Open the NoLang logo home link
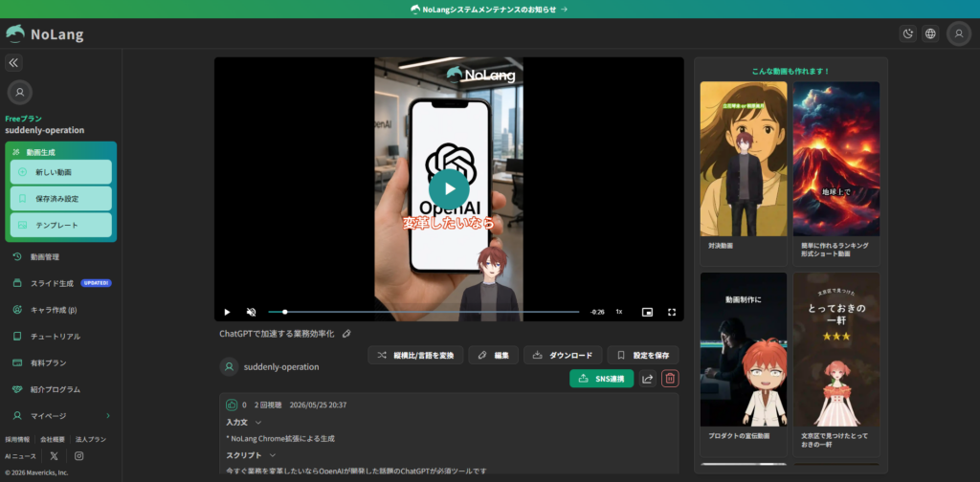Screen dimensions: 980x482 coord(44,34)
